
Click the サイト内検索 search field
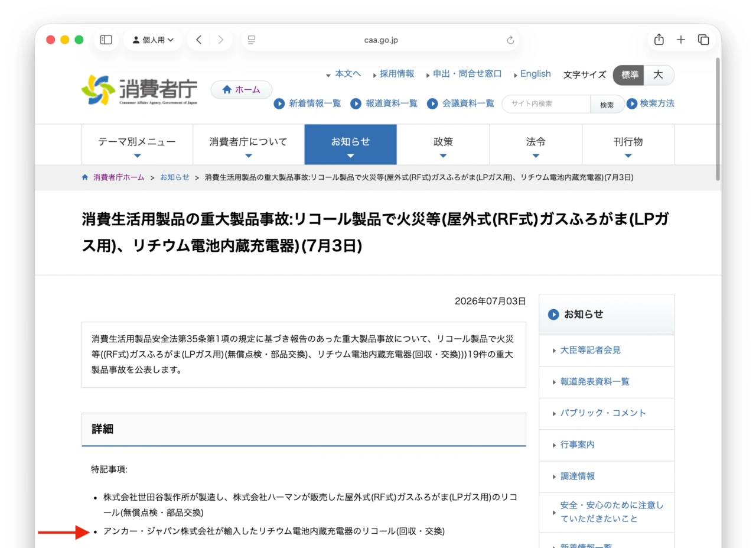point(546,104)
